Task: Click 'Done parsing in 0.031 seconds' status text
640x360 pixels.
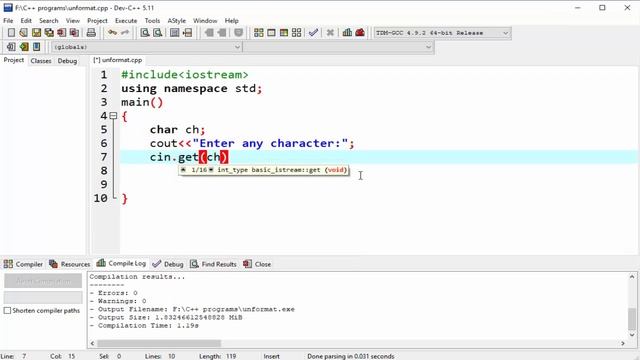Action: pyautogui.click(x=351, y=356)
